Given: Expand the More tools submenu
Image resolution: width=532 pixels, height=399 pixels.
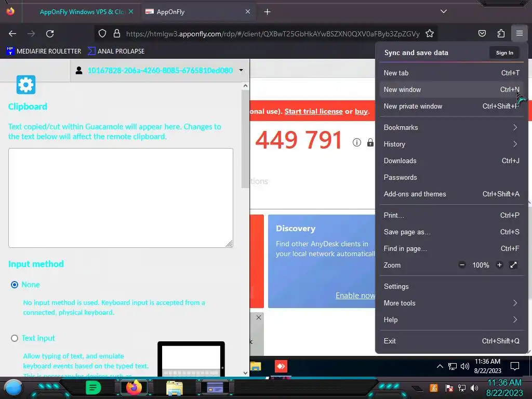Looking at the screenshot, I should point(451,303).
